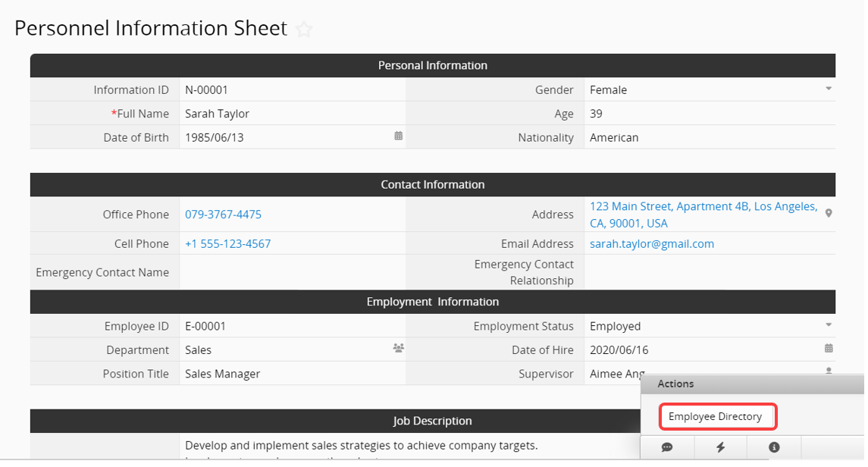Click the group icon in Department field
Screen dimensions: 868x467
click(398, 349)
